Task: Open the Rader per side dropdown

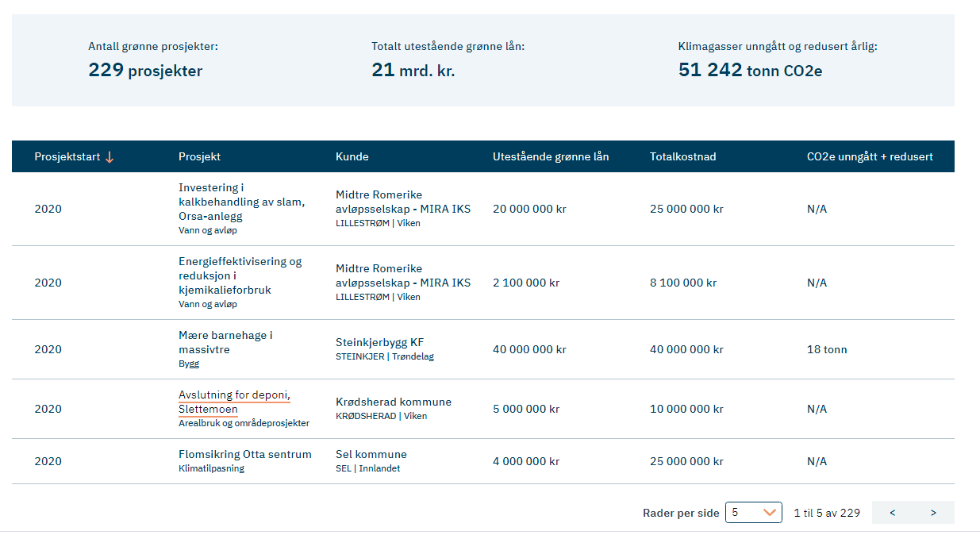Action: click(x=754, y=513)
